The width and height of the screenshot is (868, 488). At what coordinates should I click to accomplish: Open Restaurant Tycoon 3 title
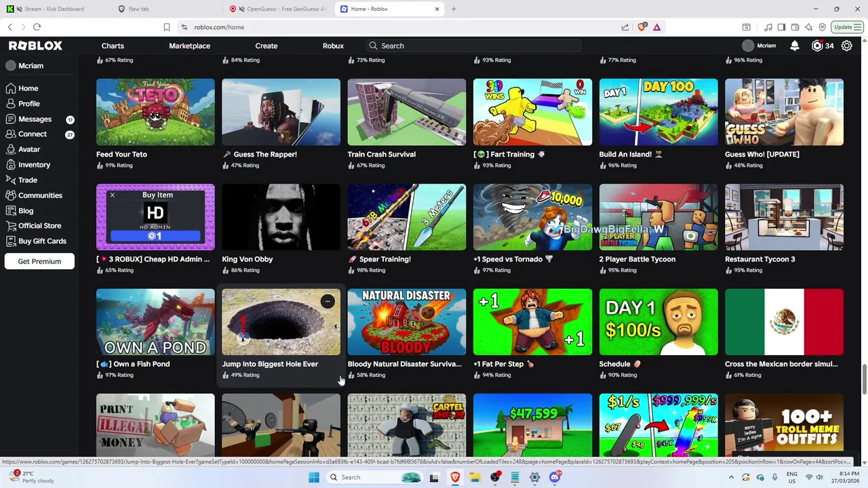tap(759, 259)
